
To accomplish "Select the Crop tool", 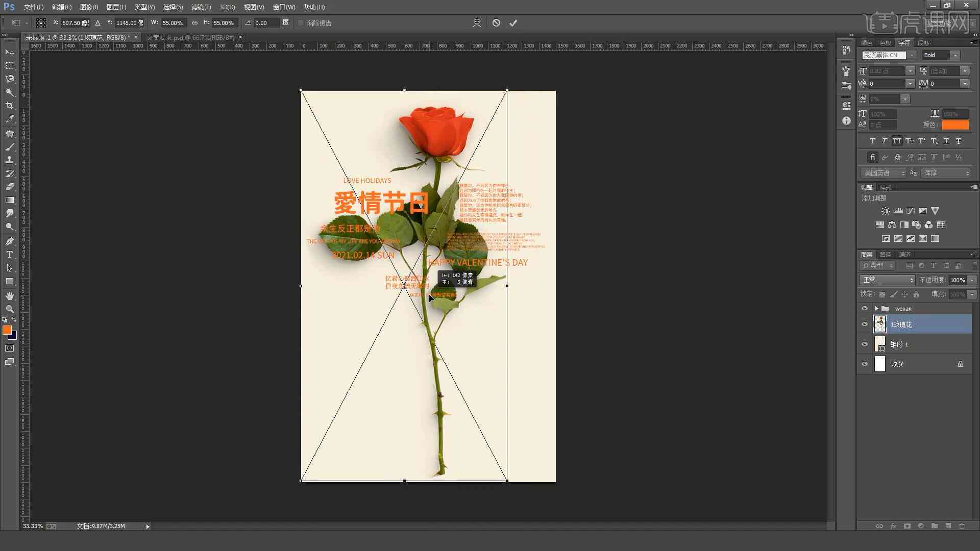I will [9, 106].
